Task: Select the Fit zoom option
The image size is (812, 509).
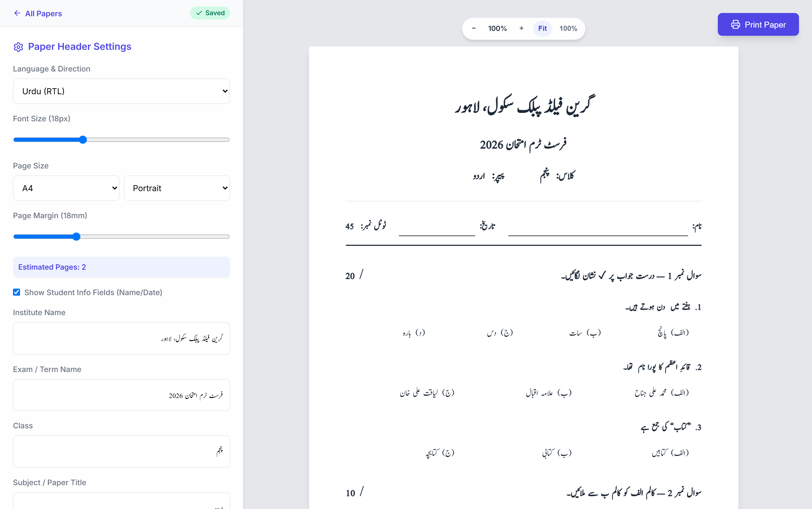Action: point(542,28)
